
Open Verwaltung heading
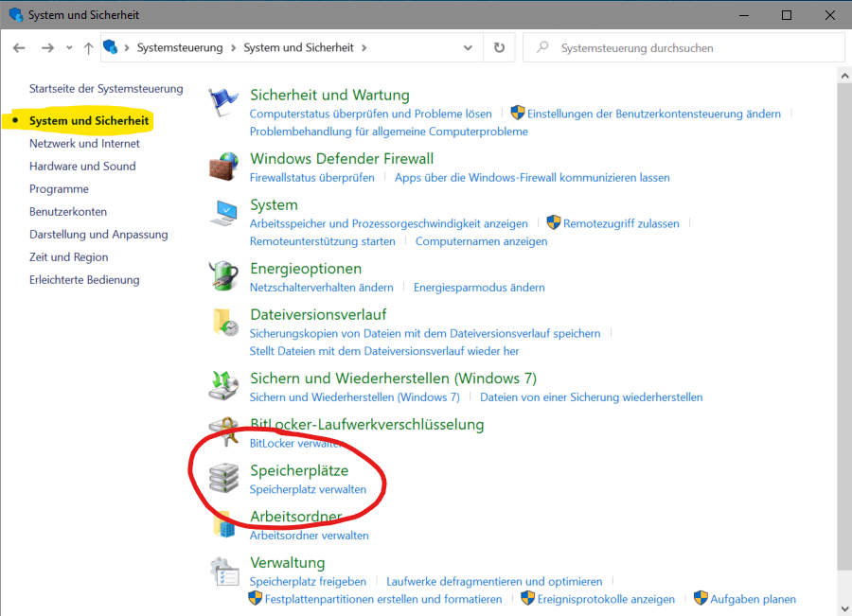coord(288,563)
